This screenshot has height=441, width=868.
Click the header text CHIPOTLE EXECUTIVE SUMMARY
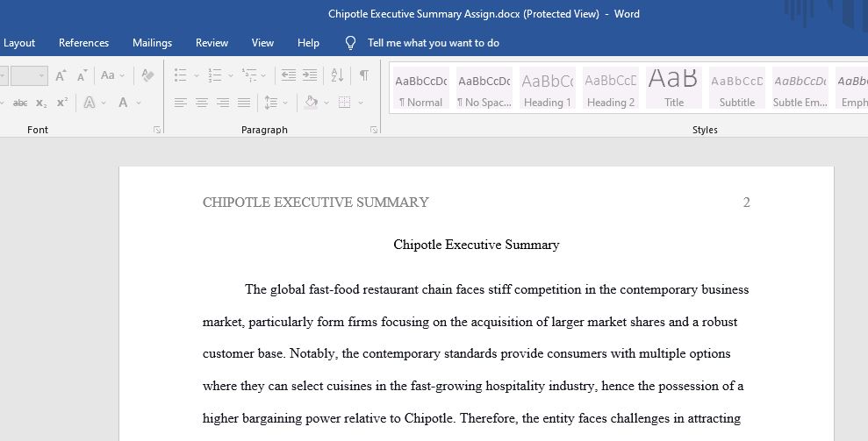pos(316,203)
